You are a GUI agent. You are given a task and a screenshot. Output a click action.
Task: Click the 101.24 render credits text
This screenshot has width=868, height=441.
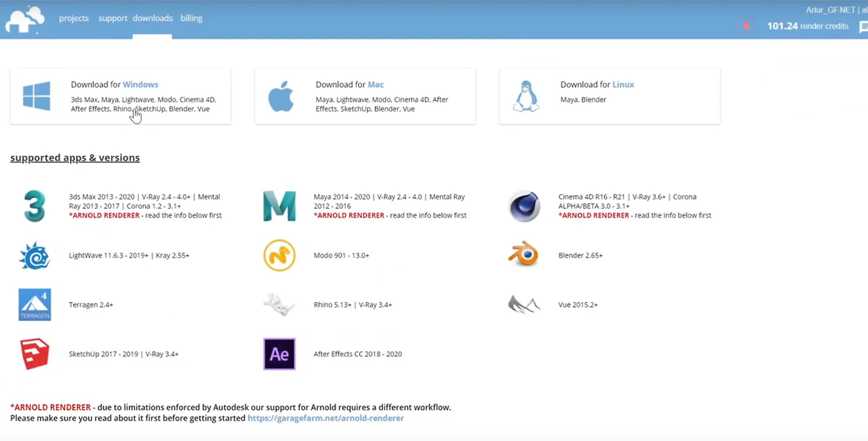808,26
